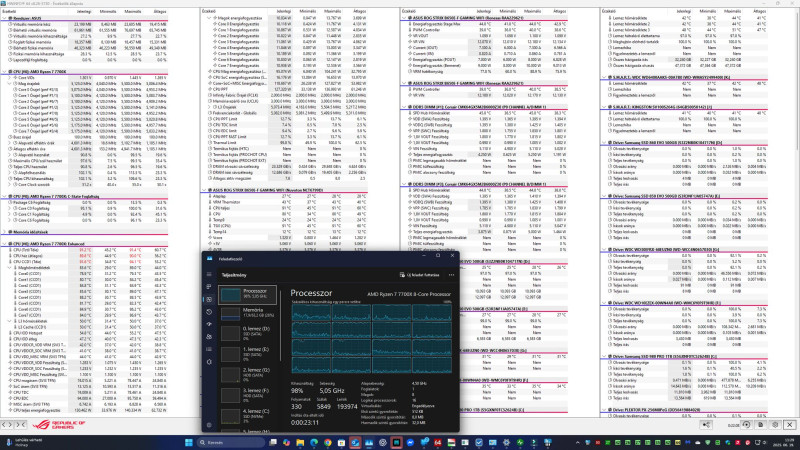The image size is (800, 450).
Task: Click HWiNFO shrink-panels right arrows button
Action: pos(20,424)
